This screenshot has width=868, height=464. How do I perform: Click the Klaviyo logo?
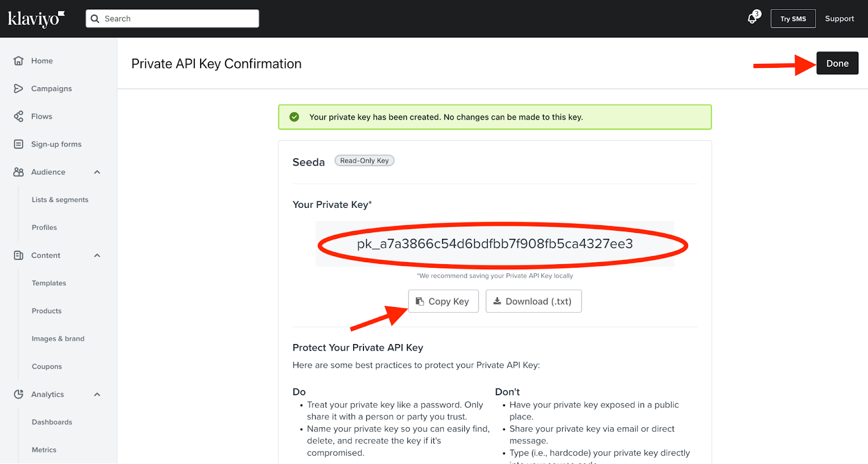point(36,19)
